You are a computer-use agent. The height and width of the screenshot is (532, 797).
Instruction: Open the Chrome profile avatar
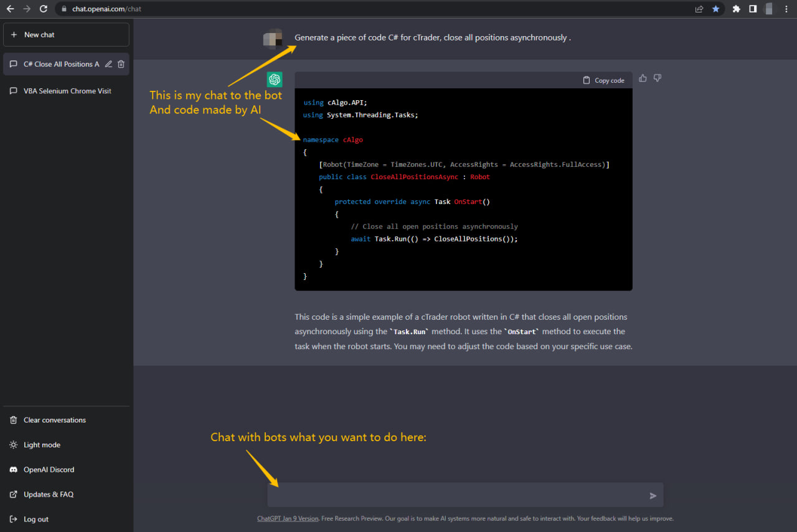769,9
